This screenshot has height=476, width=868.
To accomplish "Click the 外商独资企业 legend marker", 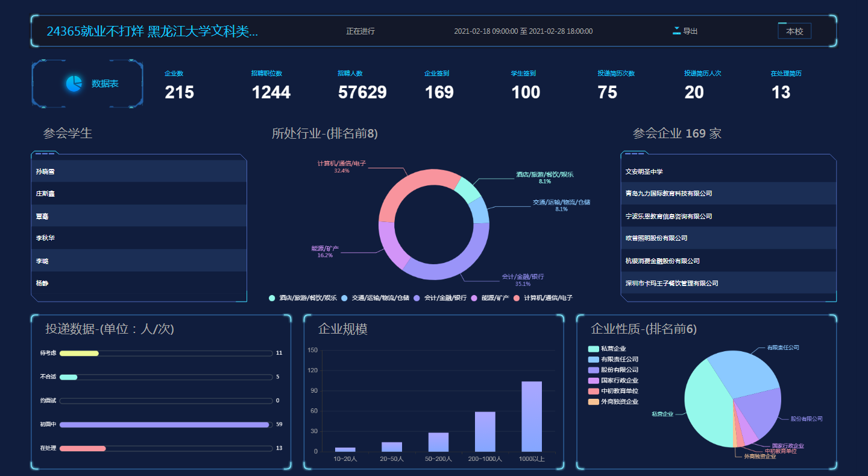I will pyautogui.click(x=593, y=402).
